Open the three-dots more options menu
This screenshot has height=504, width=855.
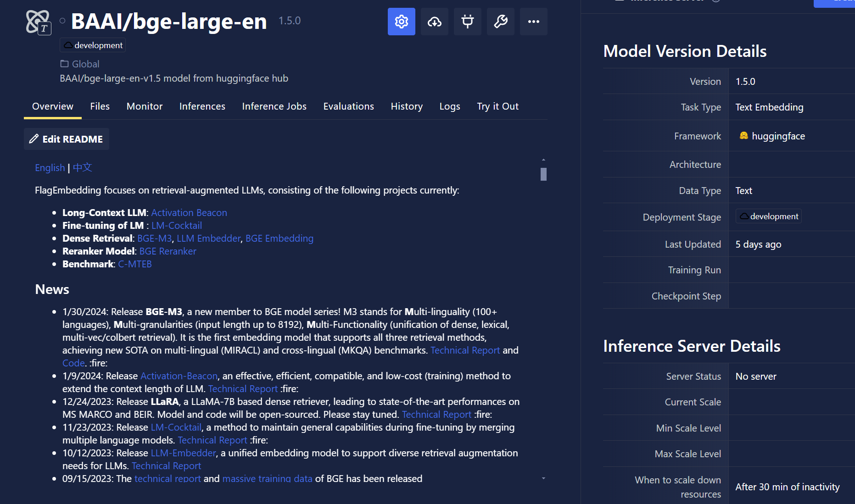coord(533,22)
